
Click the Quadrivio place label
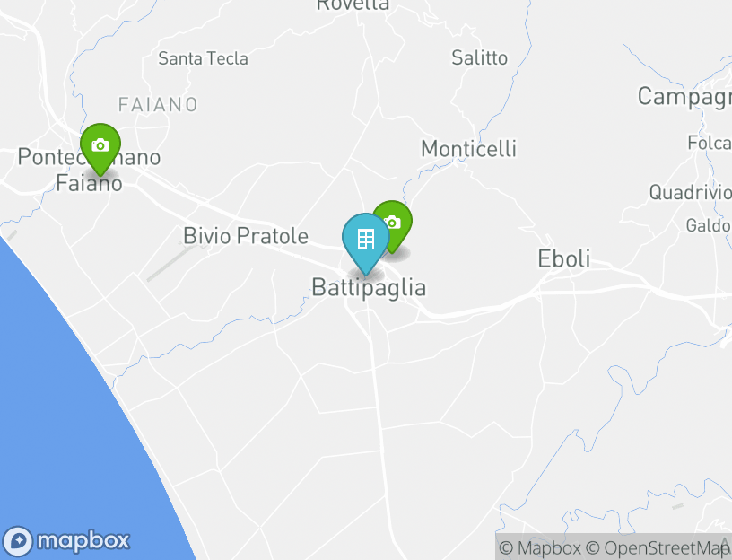(x=691, y=192)
